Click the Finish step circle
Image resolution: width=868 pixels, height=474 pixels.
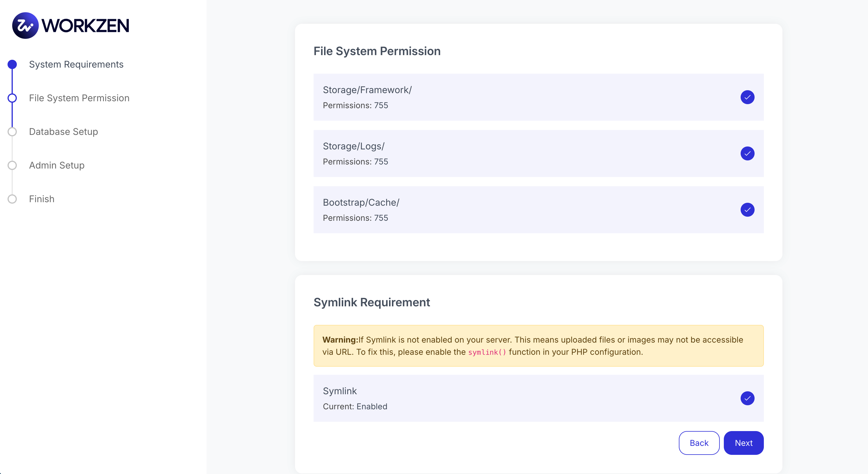tap(12, 199)
